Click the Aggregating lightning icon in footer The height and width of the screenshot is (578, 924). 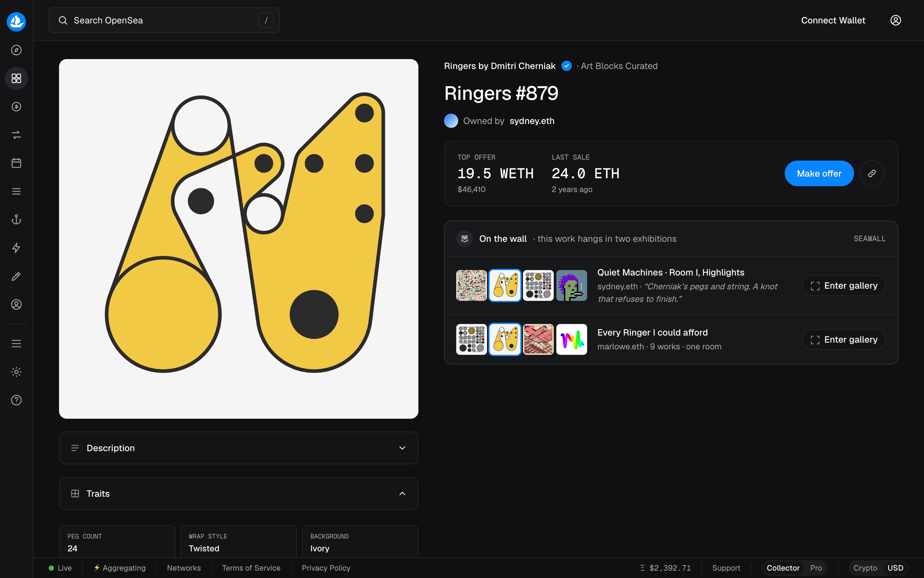(97, 568)
